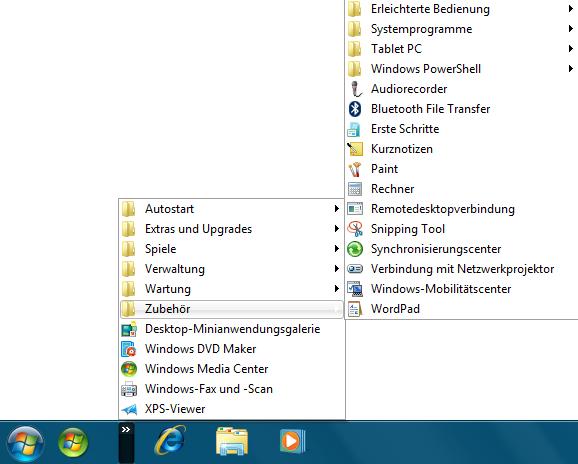Screen dimensions: 578x464
Task: Click the Kurznotizen sticky note icon
Action: click(355, 149)
